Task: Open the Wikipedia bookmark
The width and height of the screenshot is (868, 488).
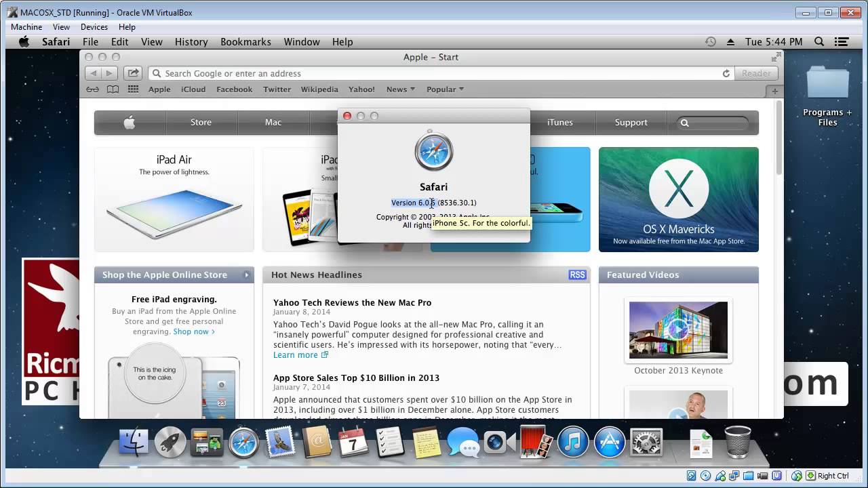Action: click(319, 89)
